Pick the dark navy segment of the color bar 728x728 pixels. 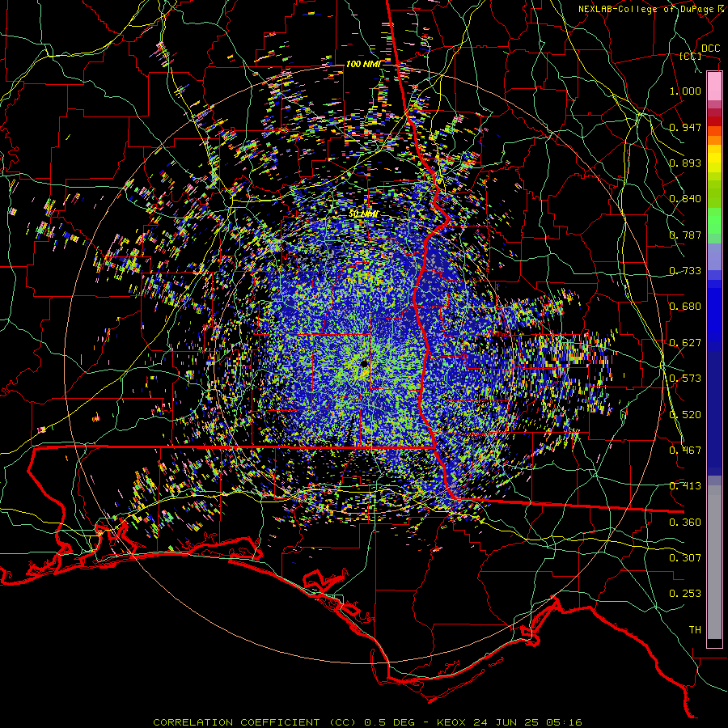(x=714, y=411)
